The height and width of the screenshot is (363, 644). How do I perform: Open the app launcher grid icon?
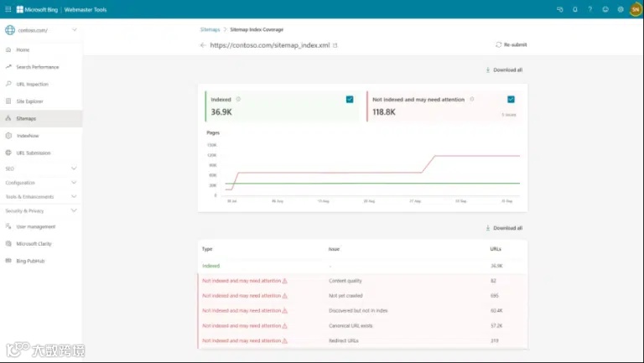(8, 9)
